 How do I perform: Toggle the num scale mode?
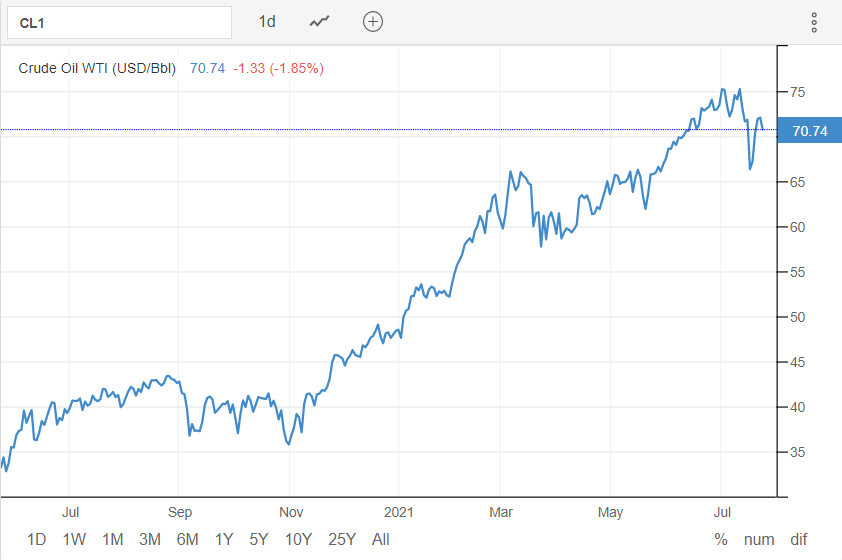pyautogui.click(x=759, y=540)
